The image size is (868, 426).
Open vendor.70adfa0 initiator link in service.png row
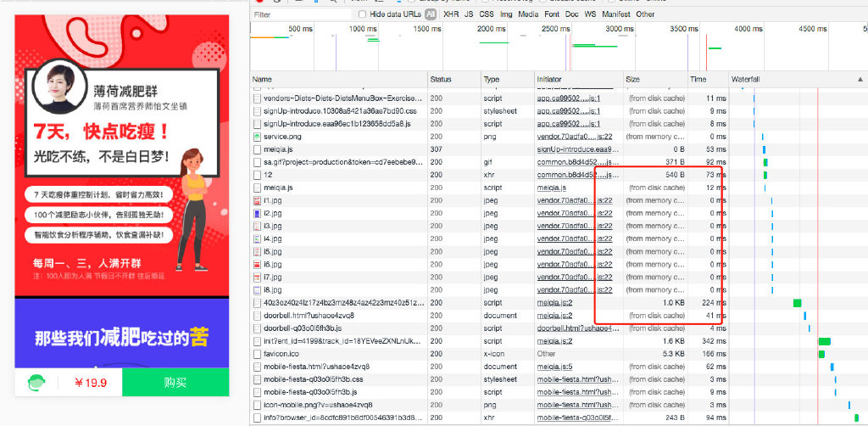pos(575,137)
